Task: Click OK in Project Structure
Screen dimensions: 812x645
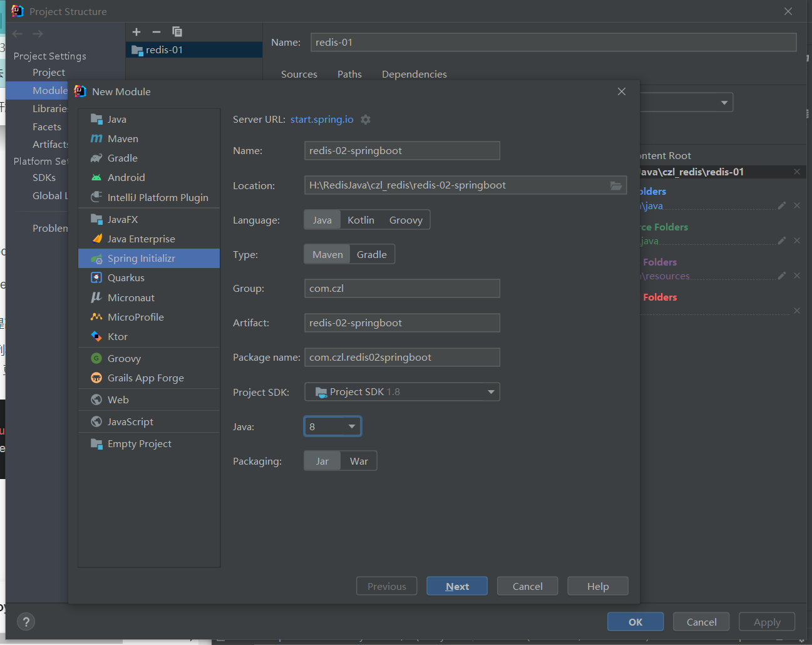Action: (635, 622)
